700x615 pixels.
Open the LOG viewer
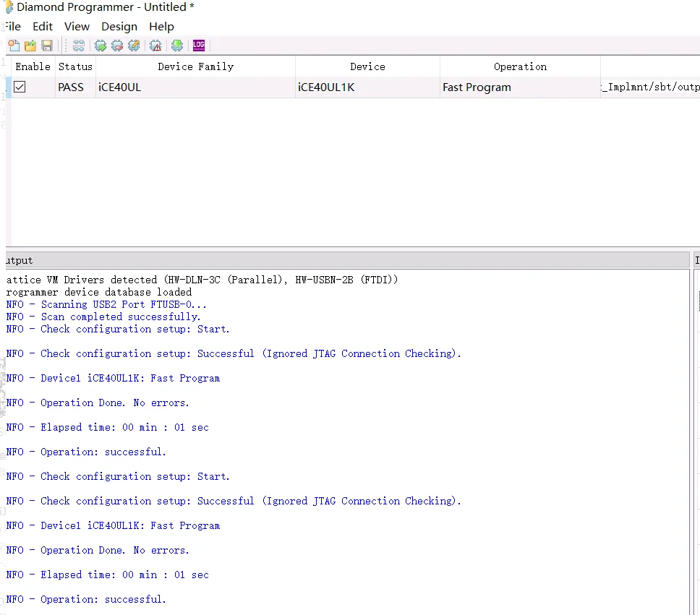click(198, 46)
